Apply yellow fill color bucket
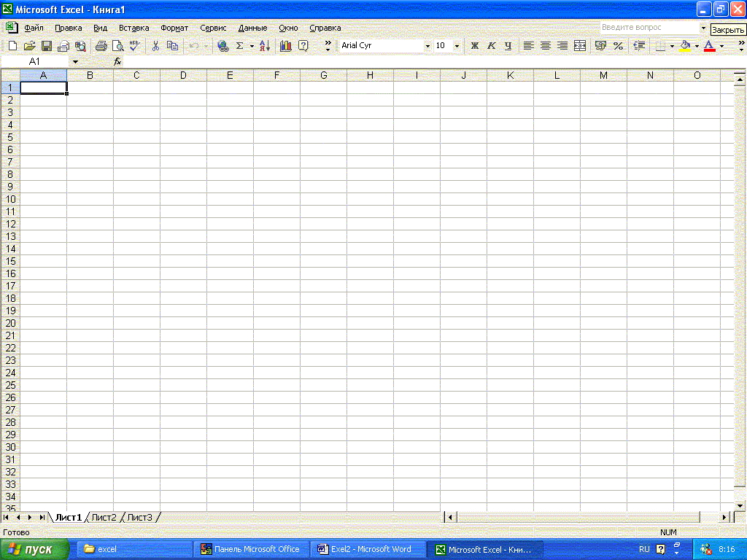747x560 pixels. pos(685,46)
